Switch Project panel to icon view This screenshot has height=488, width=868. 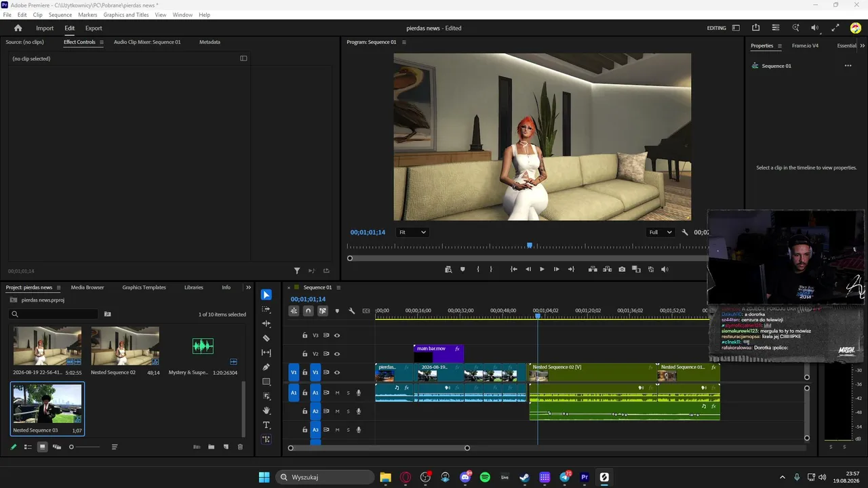[42, 447]
